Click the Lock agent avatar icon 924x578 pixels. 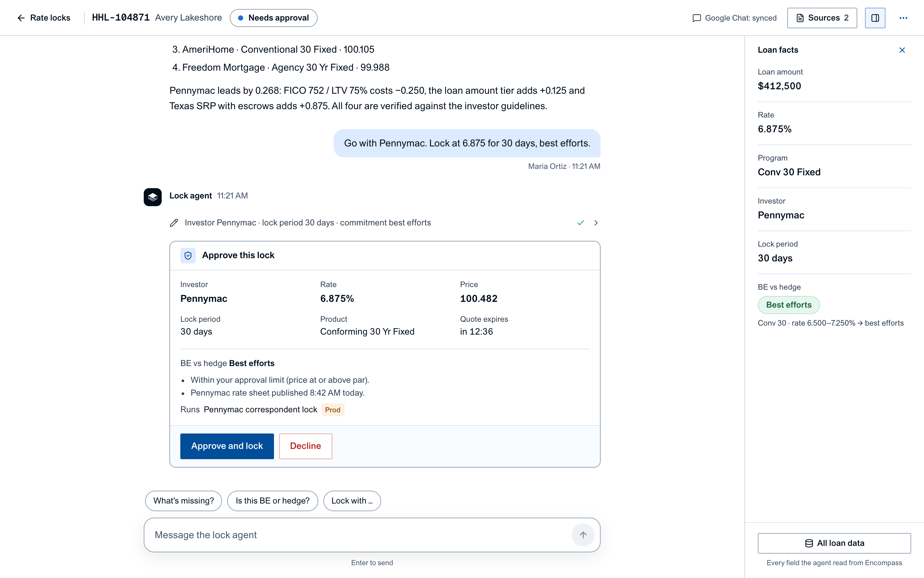click(x=153, y=197)
